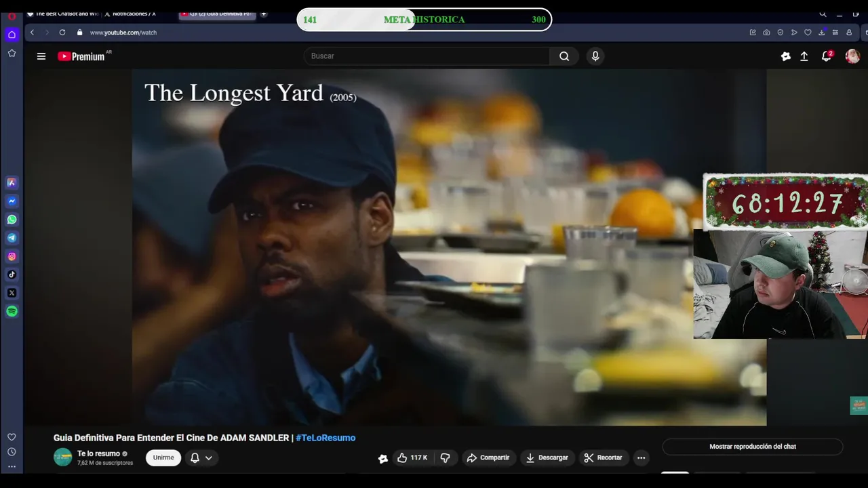Open Telegram in Opera sidebar
The height and width of the screenshot is (488, 868).
(12, 238)
